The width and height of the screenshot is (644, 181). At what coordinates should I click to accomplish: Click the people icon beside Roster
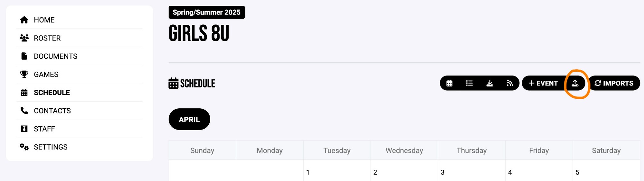pyautogui.click(x=24, y=38)
